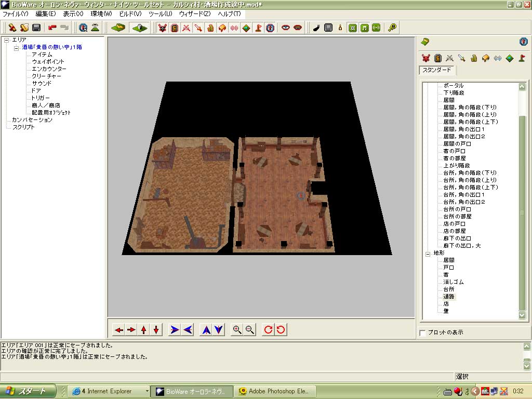The image size is (532, 399).
Task: Toggle item sword display in main toolbar
Action: 198,28
